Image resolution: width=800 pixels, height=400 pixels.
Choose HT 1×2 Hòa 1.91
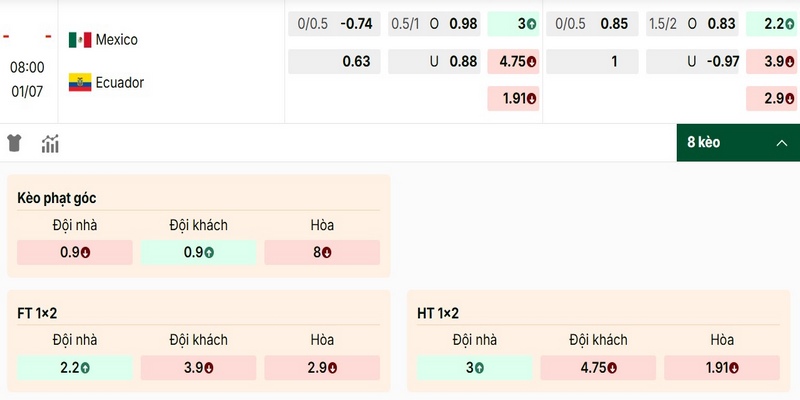[x=722, y=368]
